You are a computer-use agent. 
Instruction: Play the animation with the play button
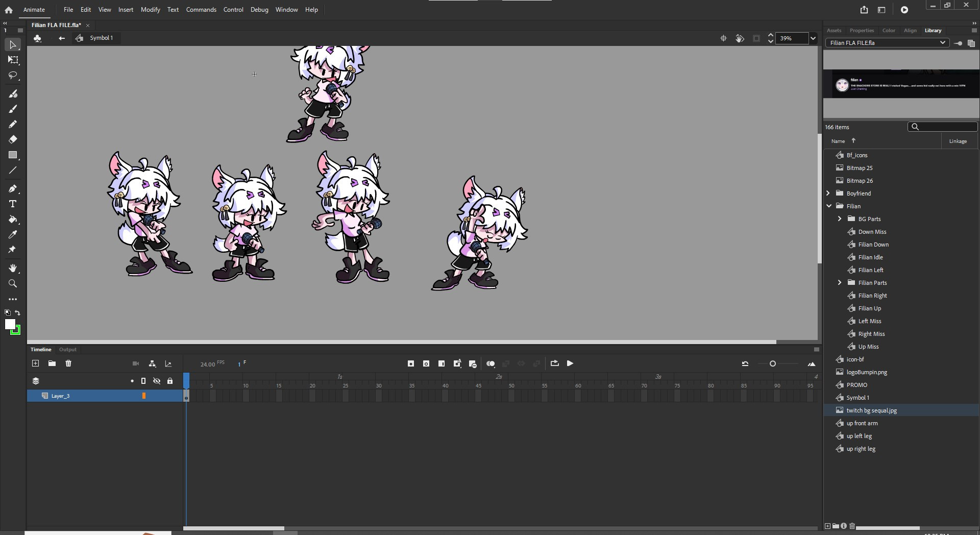tap(570, 363)
